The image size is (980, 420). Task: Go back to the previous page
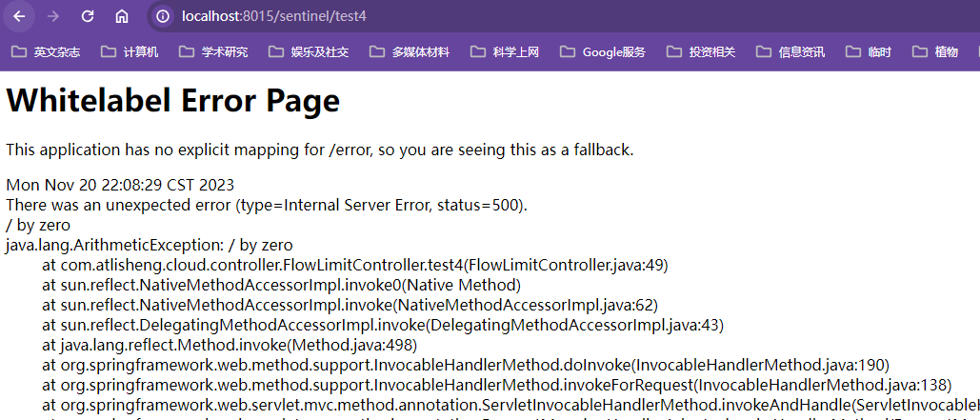coord(20,16)
